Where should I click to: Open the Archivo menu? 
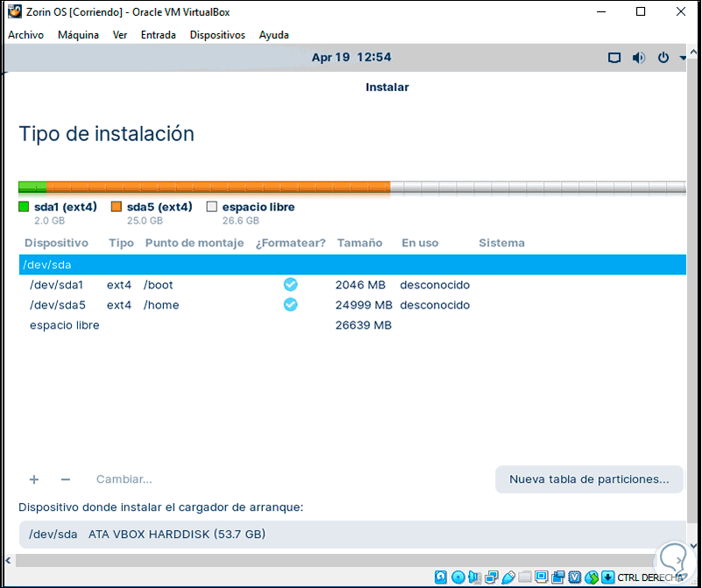pyautogui.click(x=25, y=35)
